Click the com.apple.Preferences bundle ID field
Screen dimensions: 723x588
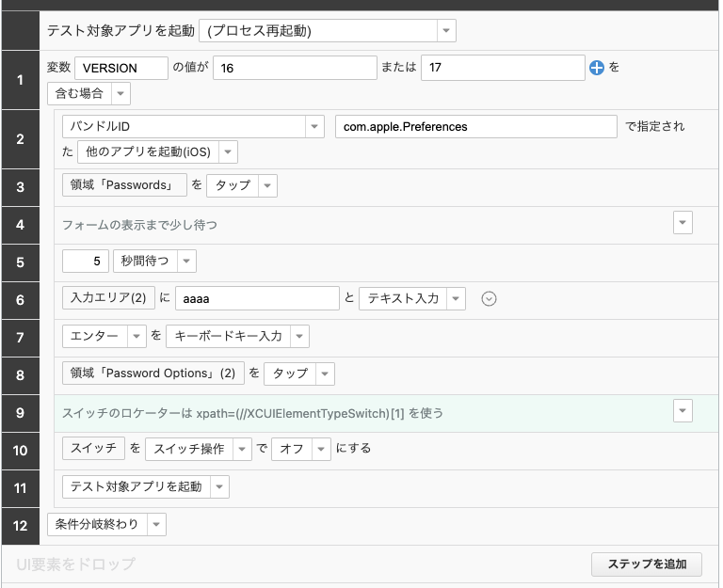(475, 126)
